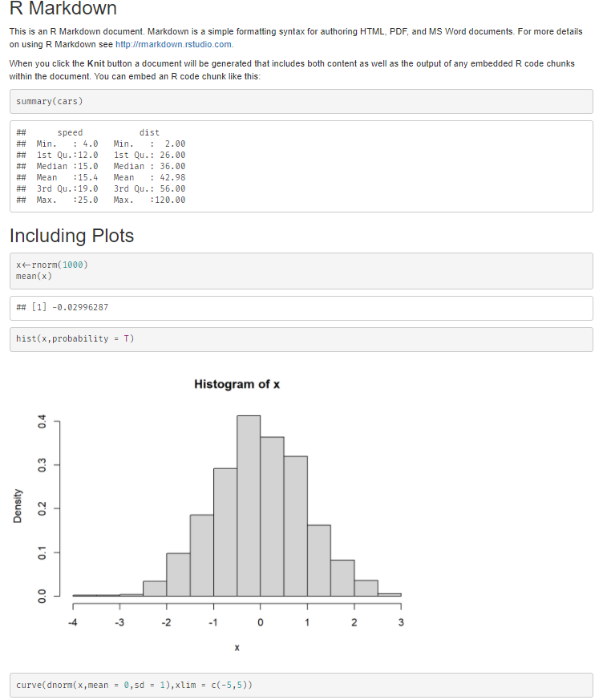Click the bold Knit word
This screenshot has height=700, width=603.
pyautogui.click(x=95, y=63)
